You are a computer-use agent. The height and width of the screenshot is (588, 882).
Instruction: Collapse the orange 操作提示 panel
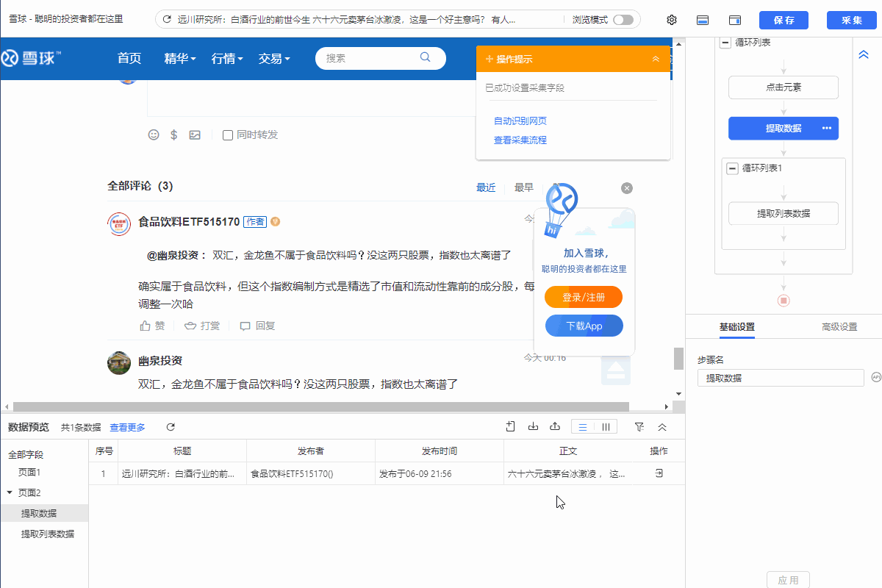click(656, 59)
